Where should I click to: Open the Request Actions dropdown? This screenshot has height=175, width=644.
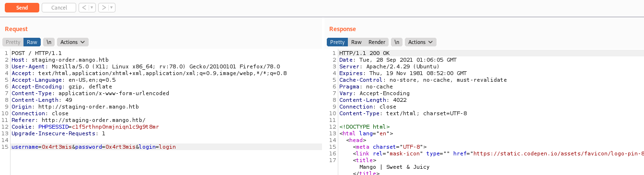(72, 42)
